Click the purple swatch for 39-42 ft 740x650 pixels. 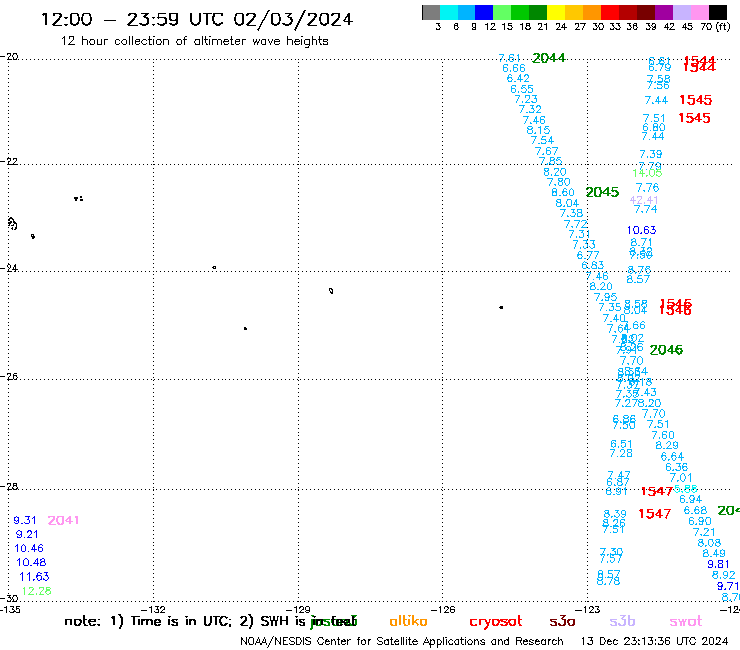663,12
